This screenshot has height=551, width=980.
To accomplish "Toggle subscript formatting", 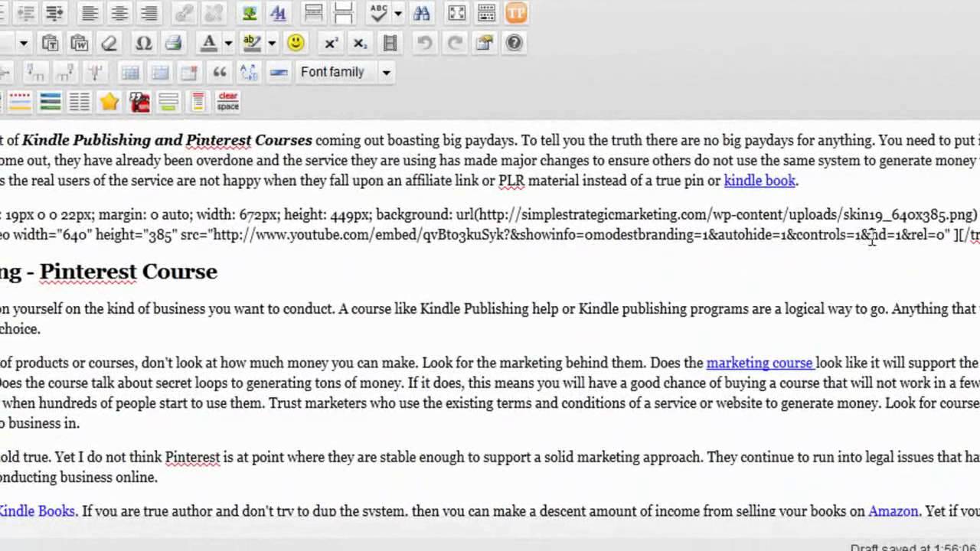I will tap(360, 43).
